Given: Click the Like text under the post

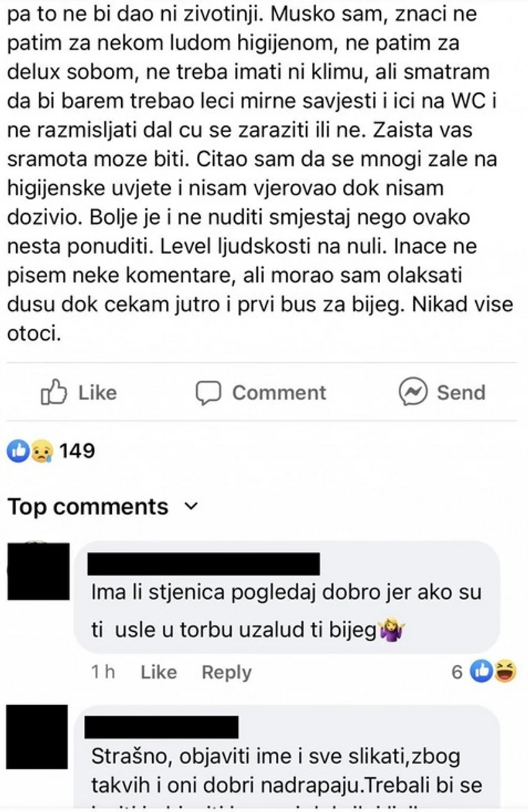Looking at the screenshot, I should tap(97, 393).
